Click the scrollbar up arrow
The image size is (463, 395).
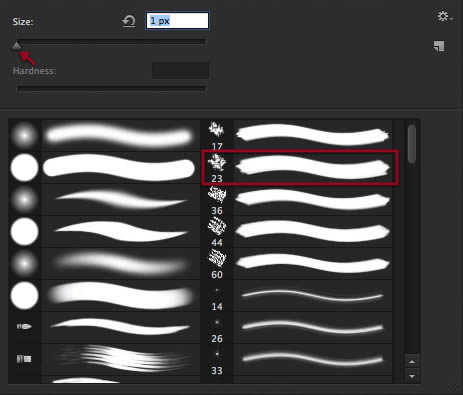click(x=412, y=362)
